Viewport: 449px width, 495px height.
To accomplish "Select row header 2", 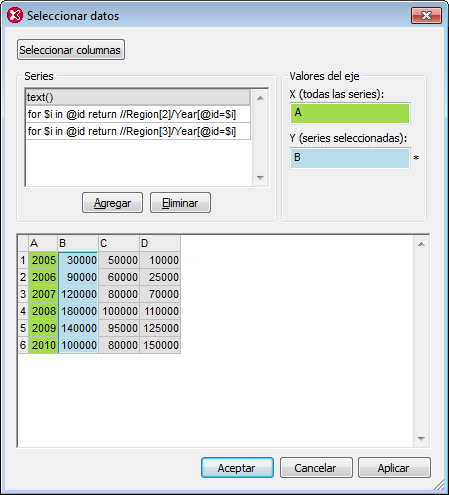I will point(23,277).
